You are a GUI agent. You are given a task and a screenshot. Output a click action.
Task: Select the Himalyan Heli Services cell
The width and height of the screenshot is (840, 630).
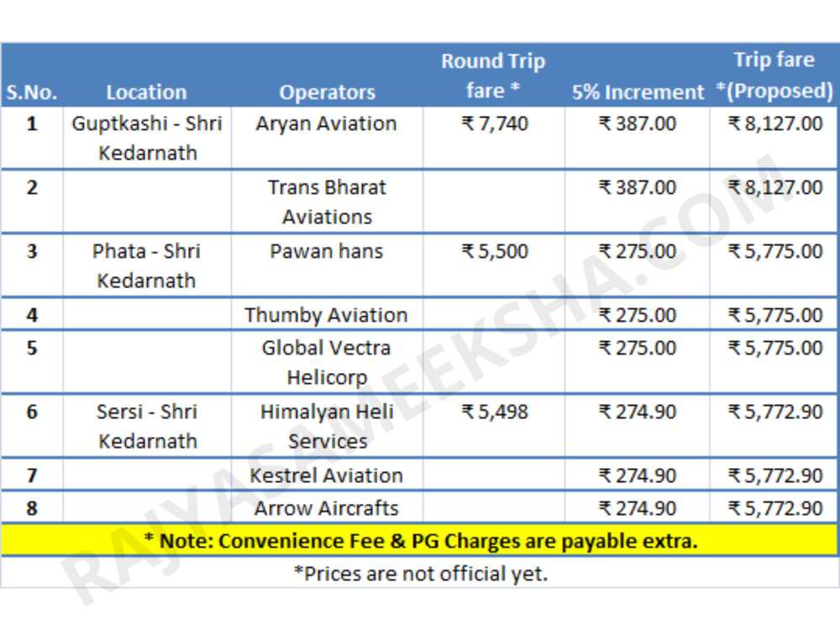point(327,427)
